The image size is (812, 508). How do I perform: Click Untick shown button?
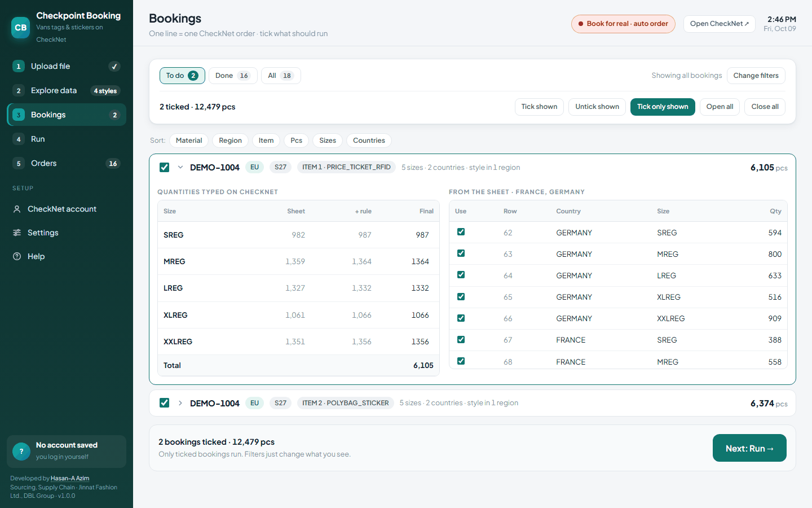597,107
